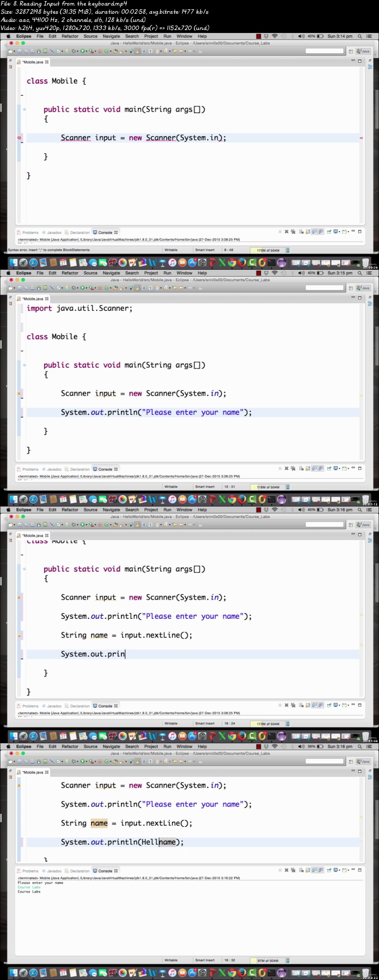Open Display Selected Console dropdown, third frame
Viewport: 379px width, 980px height.
pyautogui.click(x=340, y=705)
